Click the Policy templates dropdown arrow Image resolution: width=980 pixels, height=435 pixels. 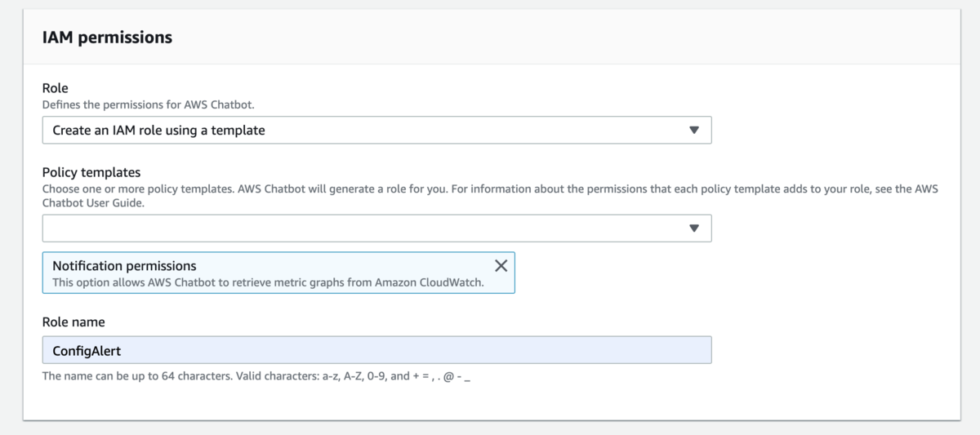pos(694,229)
